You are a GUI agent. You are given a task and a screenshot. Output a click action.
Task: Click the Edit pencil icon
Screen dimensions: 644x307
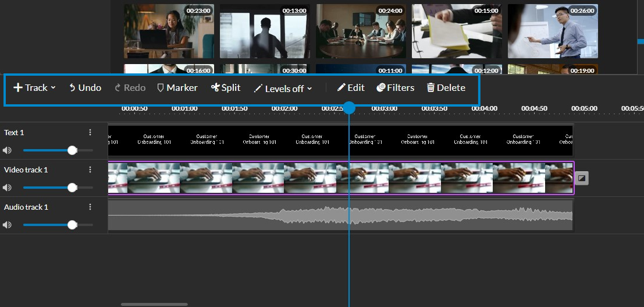point(341,88)
